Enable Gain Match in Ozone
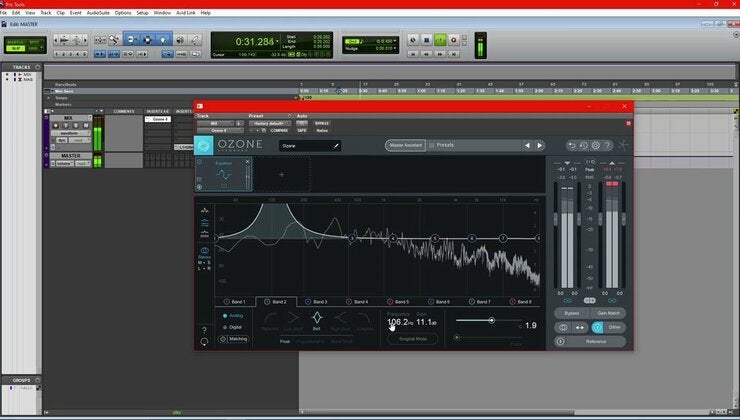The height and width of the screenshot is (420, 740). click(608, 313)
